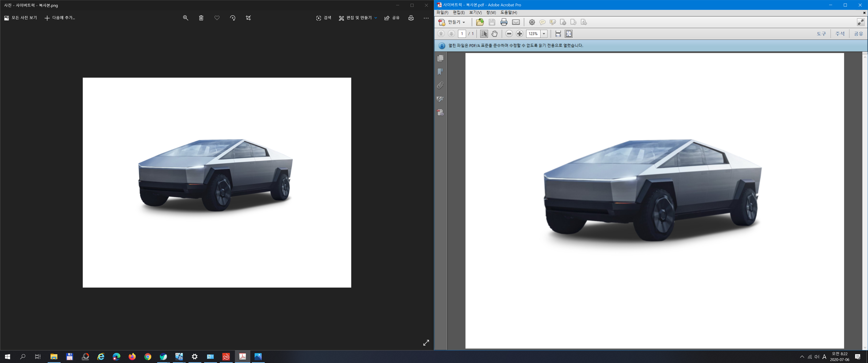Viewport: 868px width, 363px height.
Task: Toggle the fit full page view
Action: [x=568, y=34]
